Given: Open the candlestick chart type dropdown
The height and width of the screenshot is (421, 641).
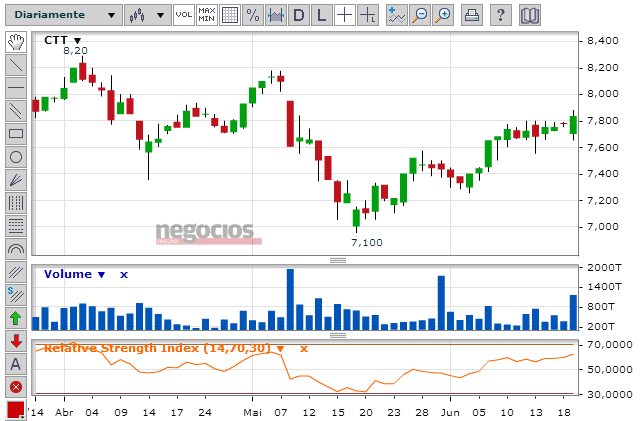Looking at the screenshot, I should tap(148, 15).
